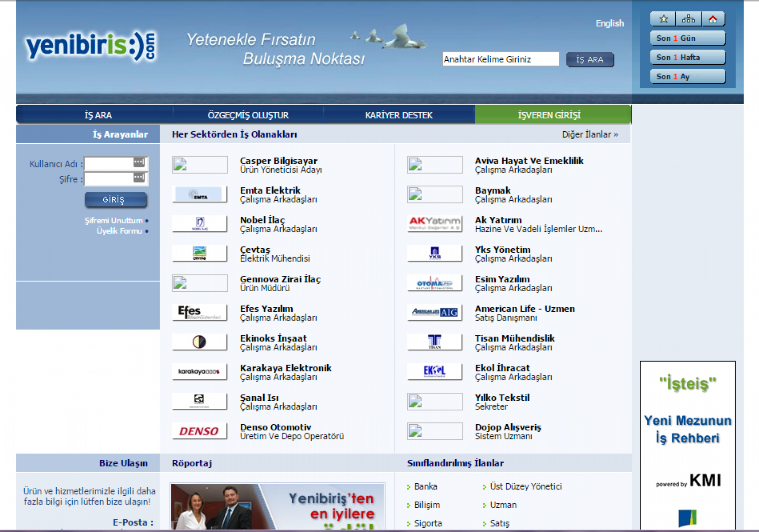The height and width of the screenshot is (532, 759).
Task: Open Diğer İlanlar link
Action: point(590,134)
